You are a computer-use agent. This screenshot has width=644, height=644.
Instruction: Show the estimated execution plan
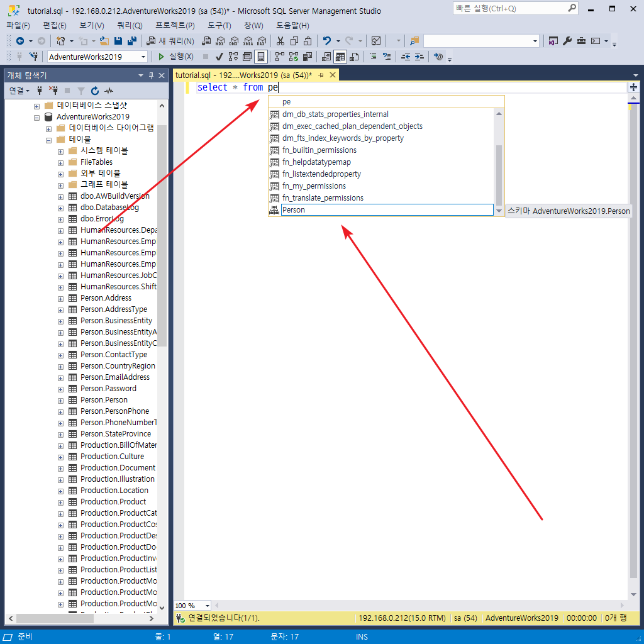pos(233,57)
